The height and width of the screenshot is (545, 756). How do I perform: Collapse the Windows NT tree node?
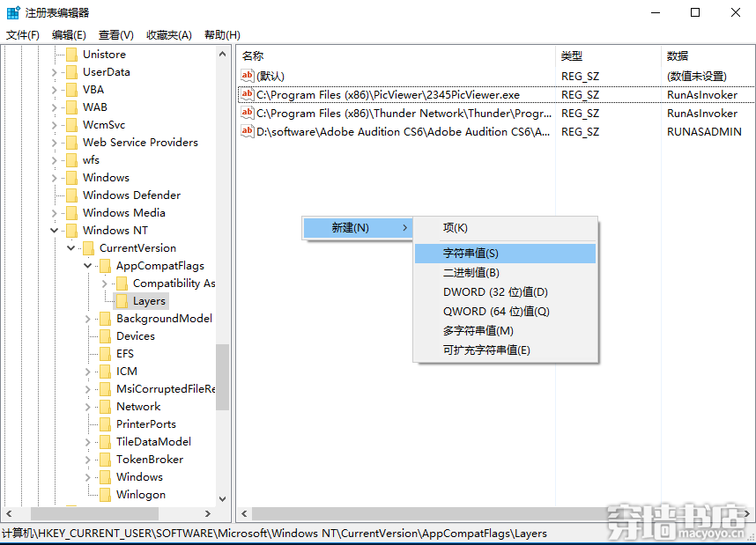point(54,231)
